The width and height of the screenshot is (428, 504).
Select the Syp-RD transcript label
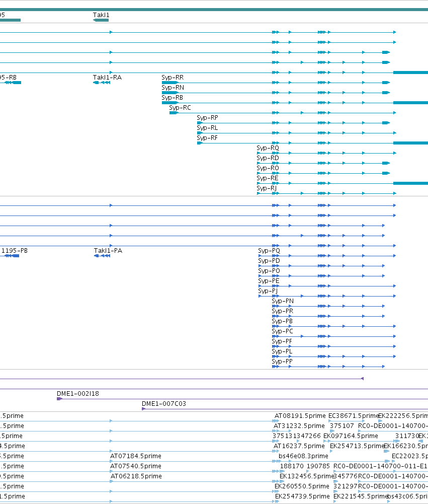[x=268, y=158]
